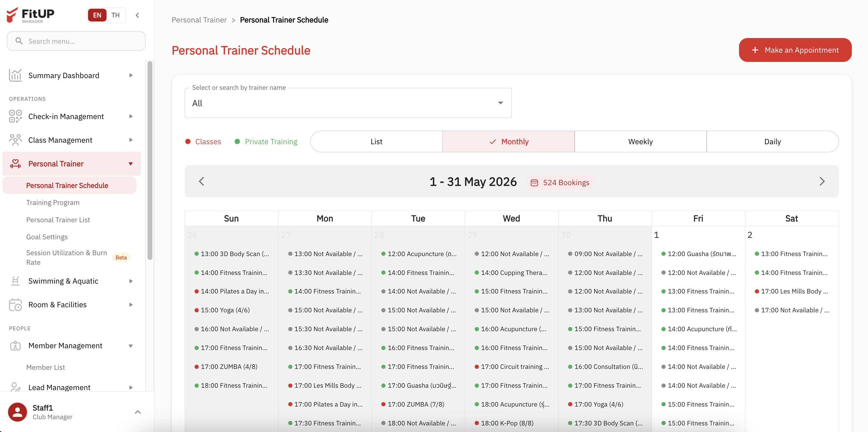Click the calendar icon in bookings badge
The height and width of the screenshot is (432, 868).
tap(534, 182)
